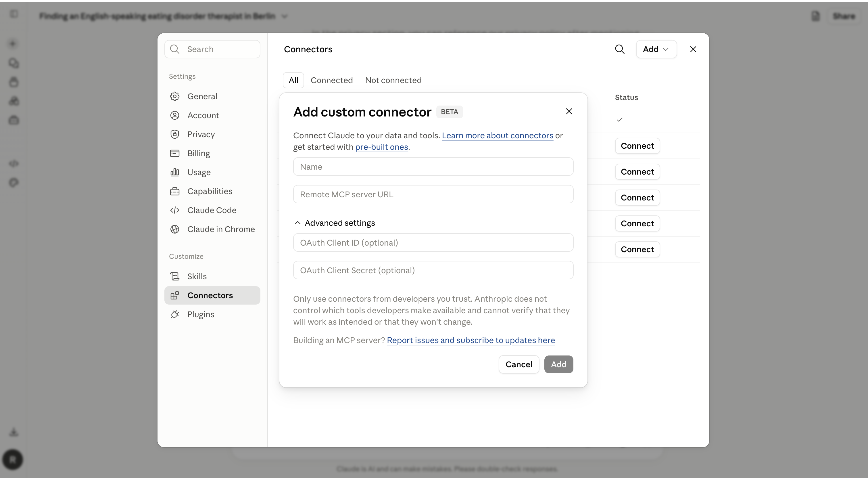The width and height of the screenshot is (868, 478).
Task: Click the first Connect button
Action: point(637,146)
